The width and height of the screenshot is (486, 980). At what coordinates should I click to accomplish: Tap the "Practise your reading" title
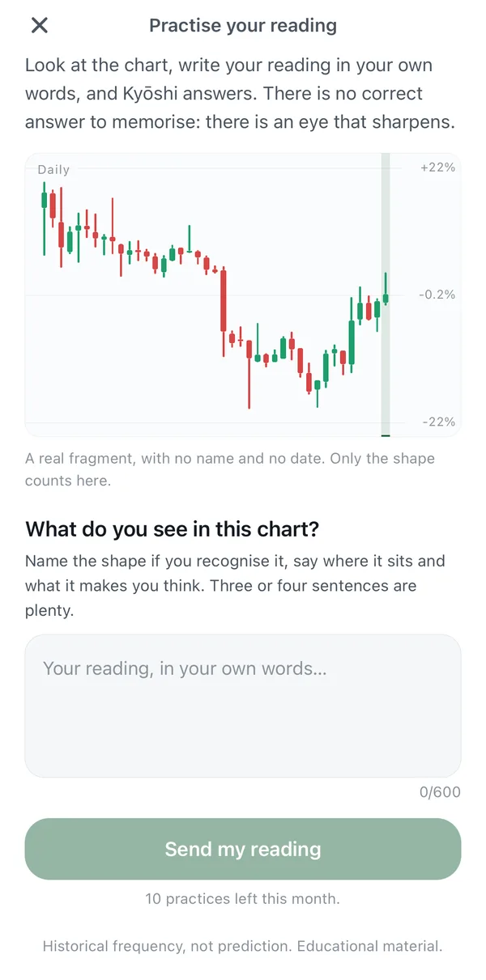click(243, 26)
